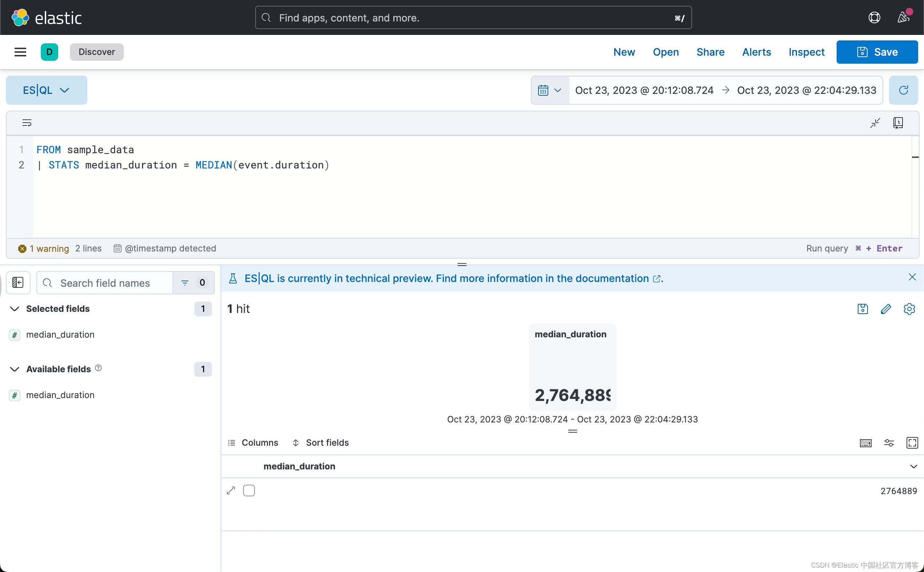The height and width of the screenshot is (572, 924).
Task: Open chart settings gear icon
Action: 909,309
